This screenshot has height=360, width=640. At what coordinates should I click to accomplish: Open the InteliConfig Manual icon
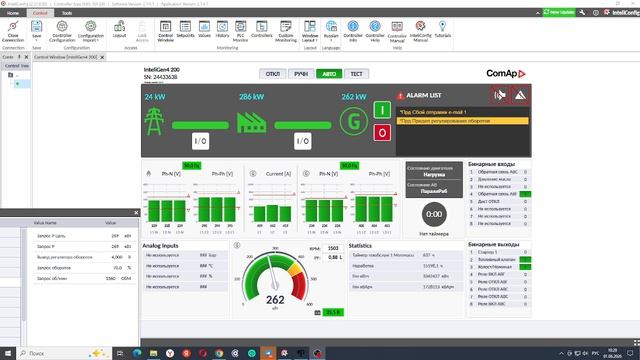pyautogui.click(x=420, y=31)
